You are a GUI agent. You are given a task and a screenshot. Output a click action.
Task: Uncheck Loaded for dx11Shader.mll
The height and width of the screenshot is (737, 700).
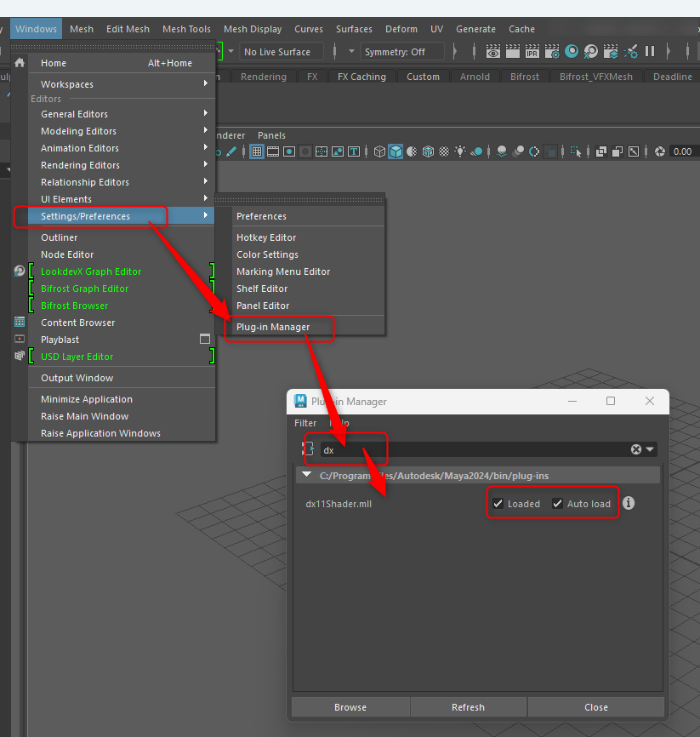[x=498, y=504]
